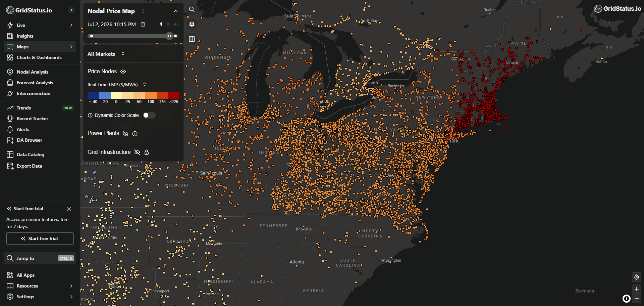Toggle Power Plants visibility

(125, 133)
